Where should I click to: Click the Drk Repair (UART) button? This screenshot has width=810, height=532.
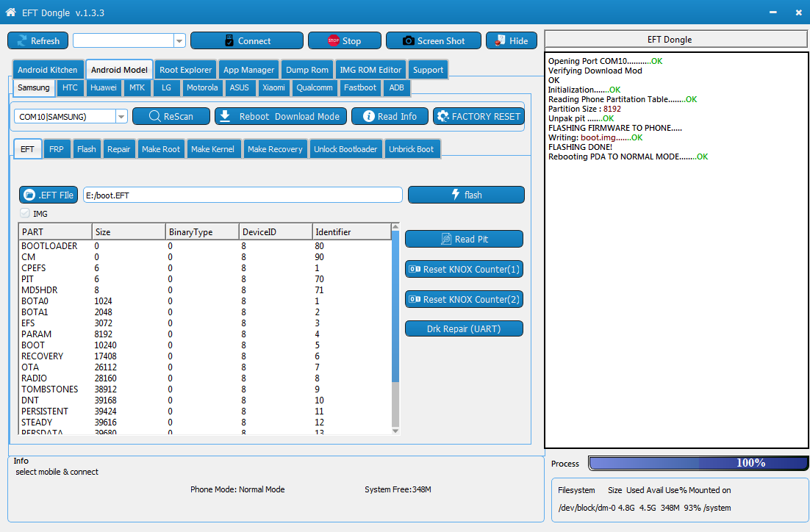point(464,328)
